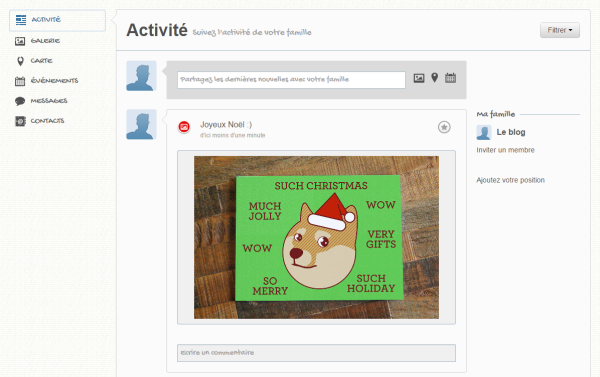Open the Contacts address book icon
The image size is (600, 377).
coord(20,121)
